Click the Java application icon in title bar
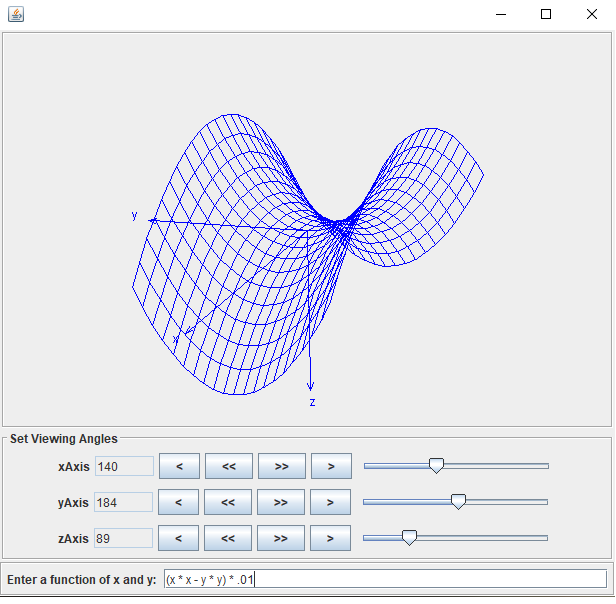The width and height of the screenshot is (616, 604). [x=16, y=15]
